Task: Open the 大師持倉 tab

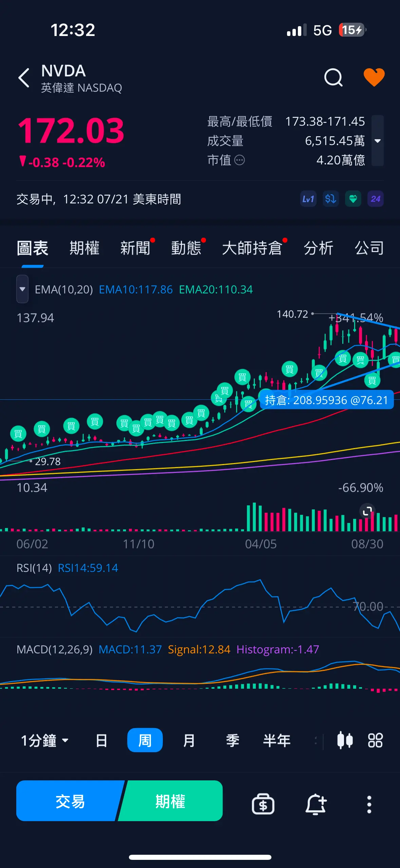Action: click(x=252, y=248)
